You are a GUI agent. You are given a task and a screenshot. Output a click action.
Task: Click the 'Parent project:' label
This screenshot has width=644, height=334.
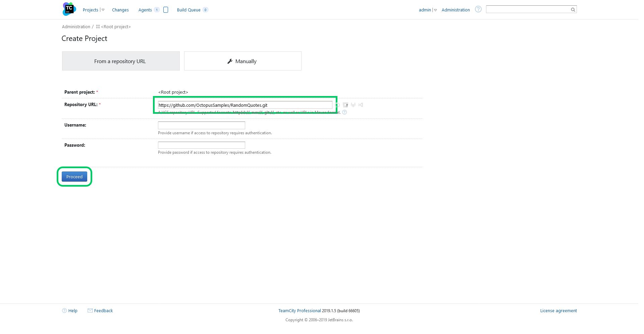[x=79, y=92]
